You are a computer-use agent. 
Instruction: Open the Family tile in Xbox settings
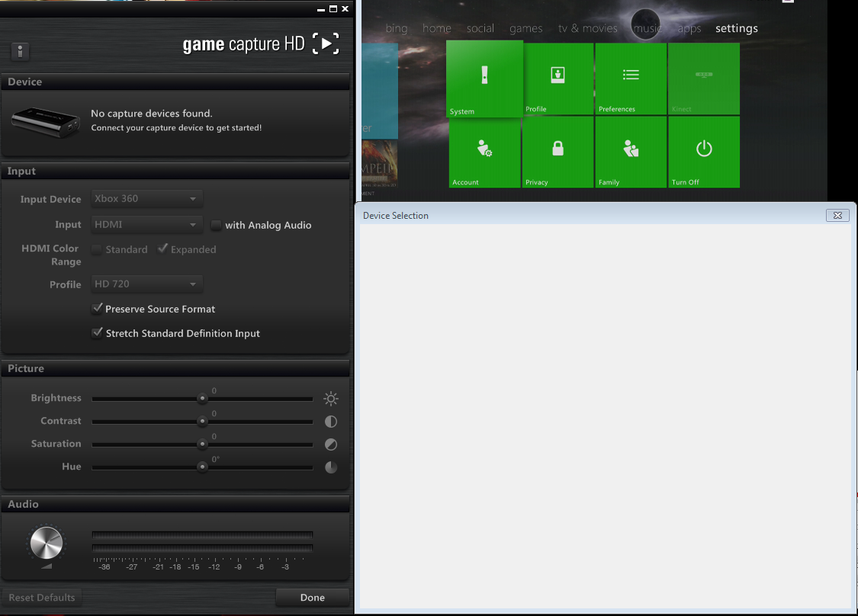click(x=631, y=152)
